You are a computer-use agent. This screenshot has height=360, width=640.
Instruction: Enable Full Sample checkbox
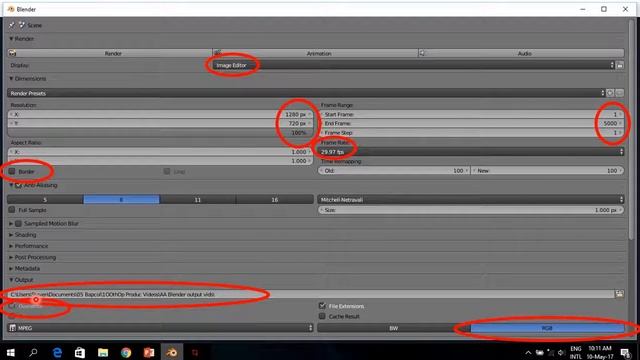[12, 210]
